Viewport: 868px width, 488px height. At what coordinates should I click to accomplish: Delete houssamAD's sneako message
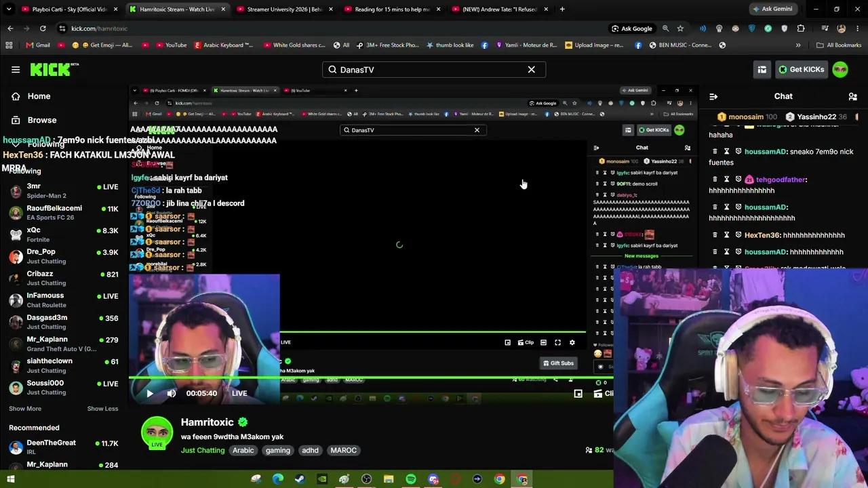tap(715, 151)
